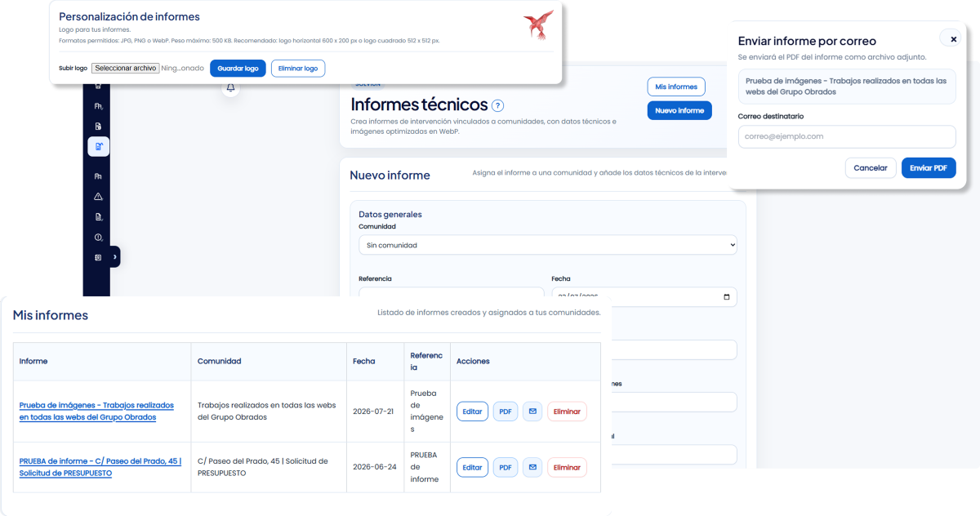980x516 pixels.
Task: Focus Correo destinatario email field
Action: click(x=847, y=136)
